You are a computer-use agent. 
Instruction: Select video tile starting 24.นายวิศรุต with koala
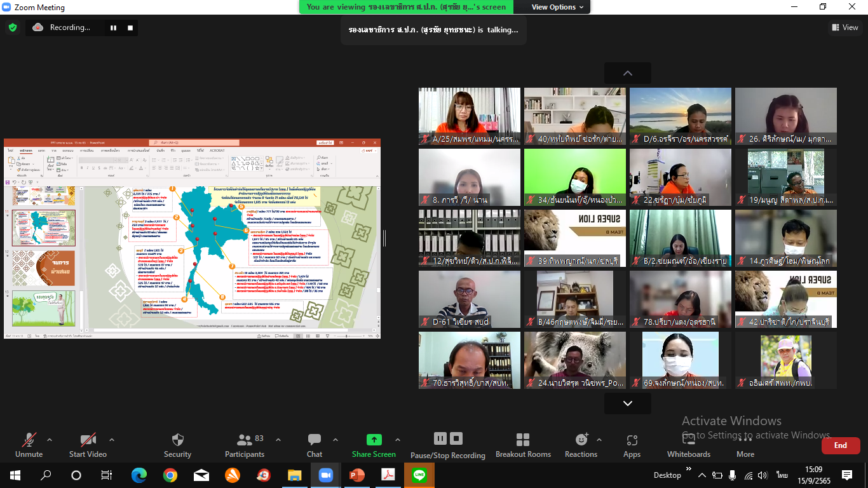pos(575,360)
